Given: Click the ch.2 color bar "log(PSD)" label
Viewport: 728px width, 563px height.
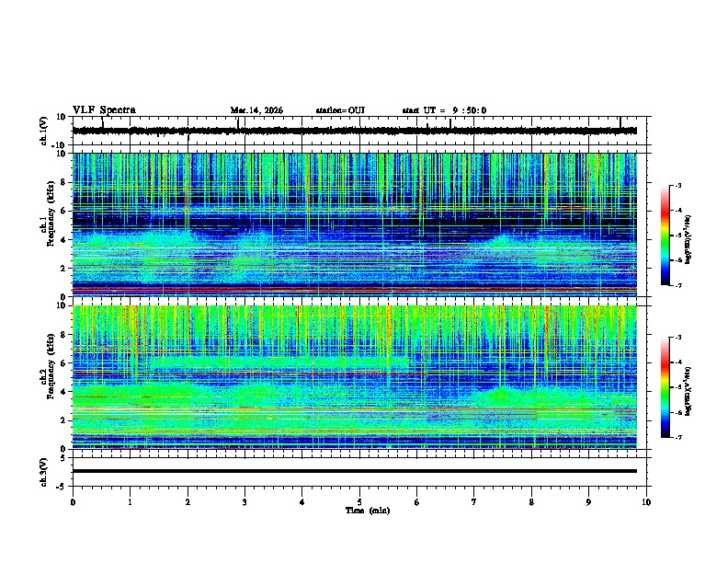Looking at the screenshot, I should point(688,391).
